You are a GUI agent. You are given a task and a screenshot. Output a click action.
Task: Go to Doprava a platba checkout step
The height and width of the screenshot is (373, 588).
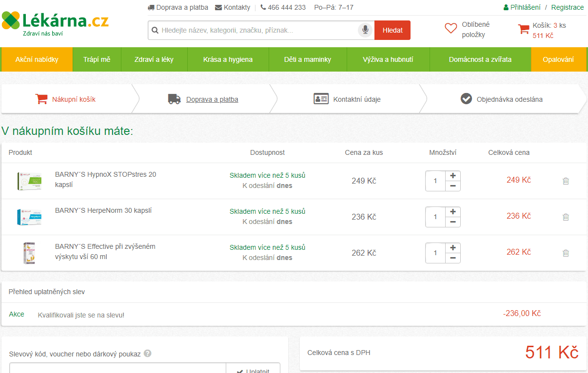(x=212, y=99)
